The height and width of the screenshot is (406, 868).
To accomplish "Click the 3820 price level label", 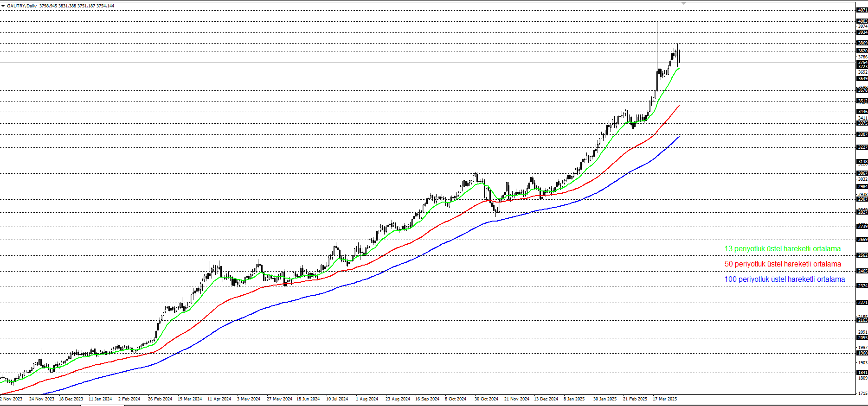I will 862,51.
